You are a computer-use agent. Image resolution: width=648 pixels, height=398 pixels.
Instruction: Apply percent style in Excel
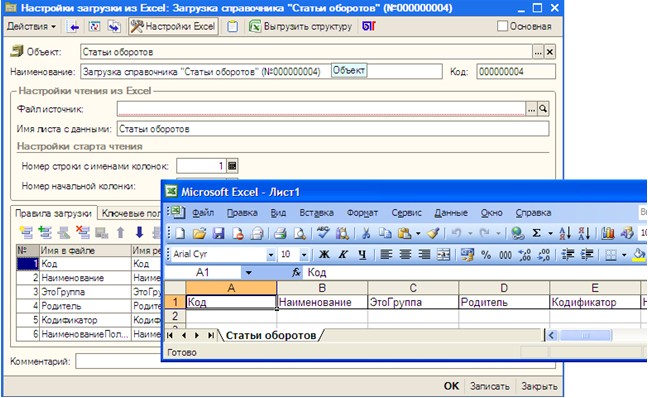click(x=486, y=255)
